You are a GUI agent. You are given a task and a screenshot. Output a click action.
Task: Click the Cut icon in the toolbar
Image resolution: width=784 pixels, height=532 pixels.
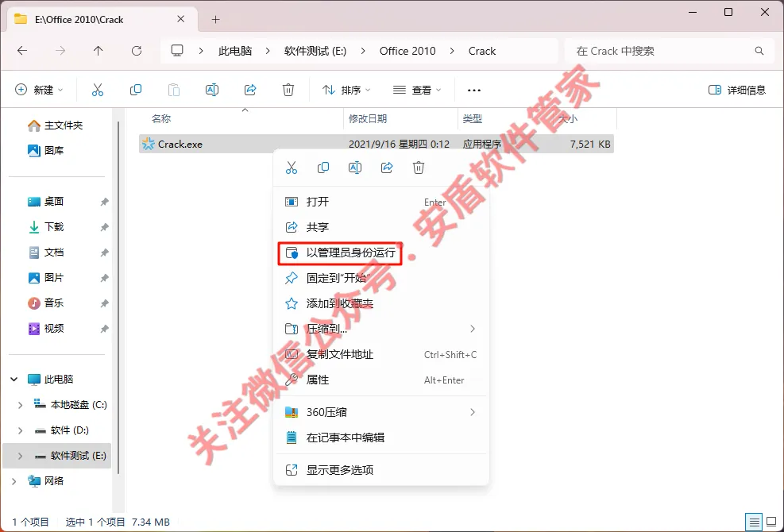(x=98, y=90)
